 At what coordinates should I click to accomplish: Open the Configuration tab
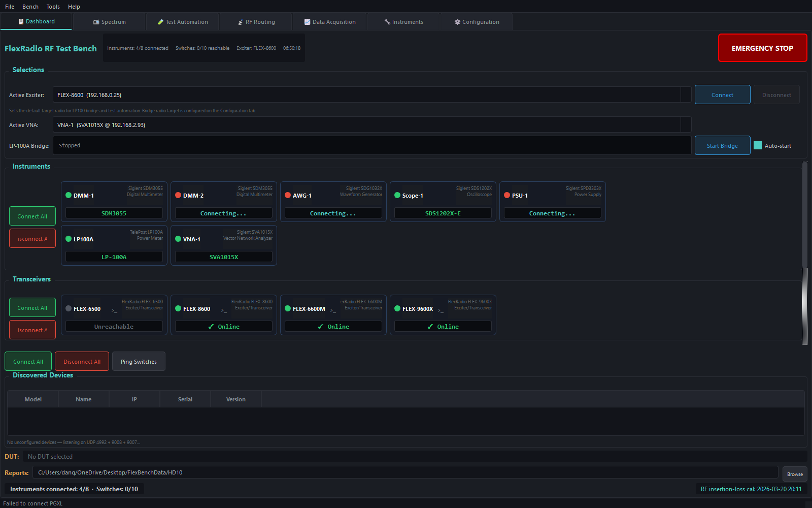[477, 22]
